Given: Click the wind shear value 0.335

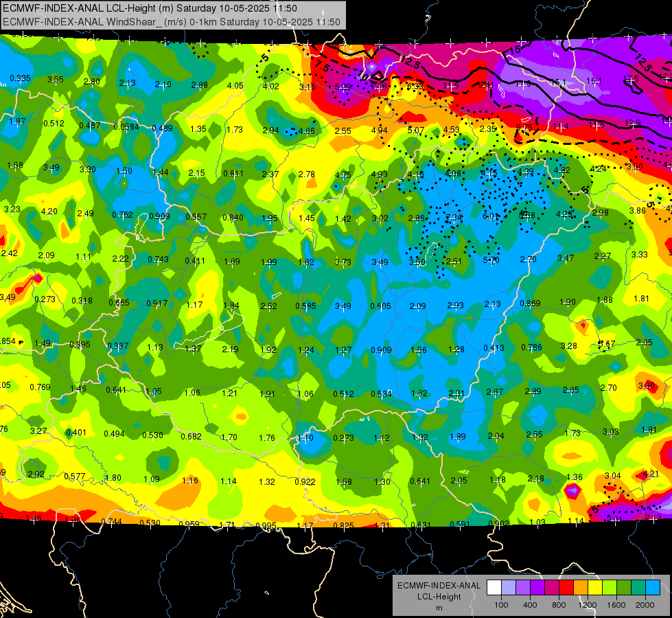Looking at the screenshot, I should [20, 78].
